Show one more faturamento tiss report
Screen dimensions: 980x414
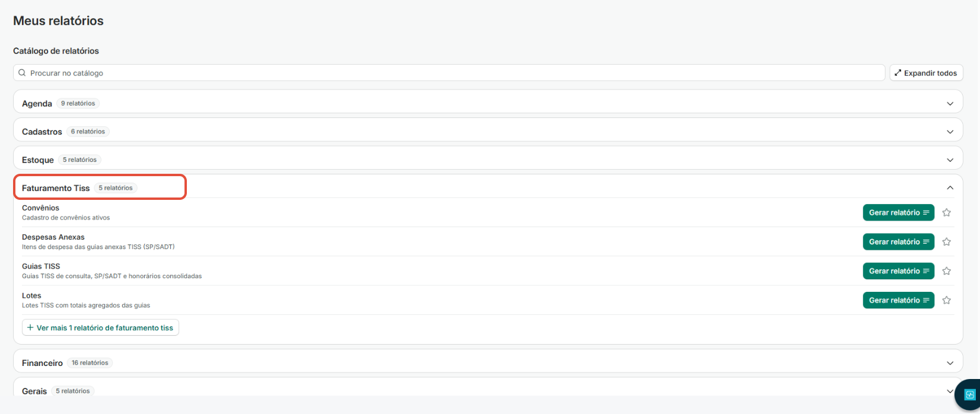pyautogui.click(x=100, y=327)
